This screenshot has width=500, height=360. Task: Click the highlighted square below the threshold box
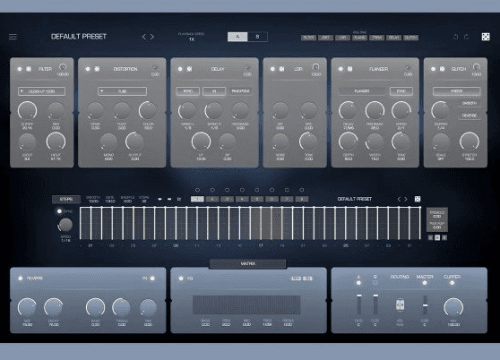[437, 238]
